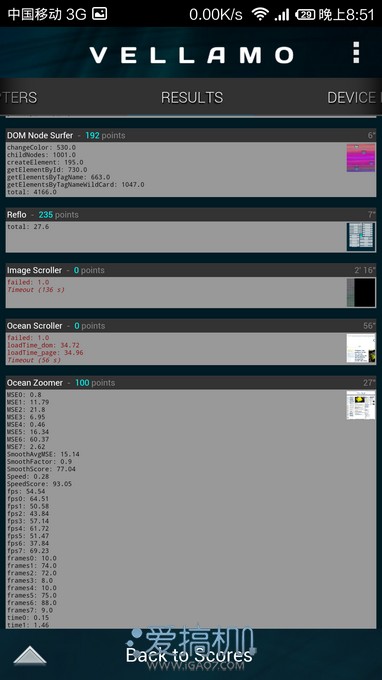
Task: Select the Image Scroller section header
Action: pyautogui.click(x=191, y=270)
